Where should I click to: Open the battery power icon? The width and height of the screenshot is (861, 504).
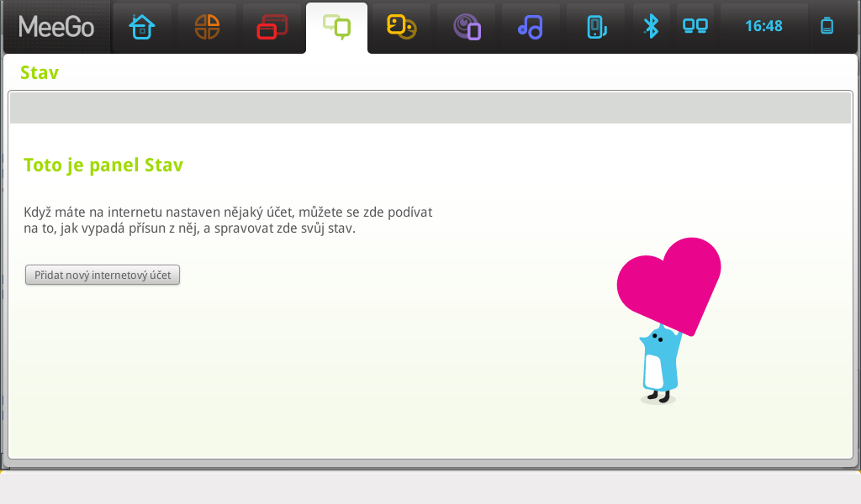tap(827, 26)
